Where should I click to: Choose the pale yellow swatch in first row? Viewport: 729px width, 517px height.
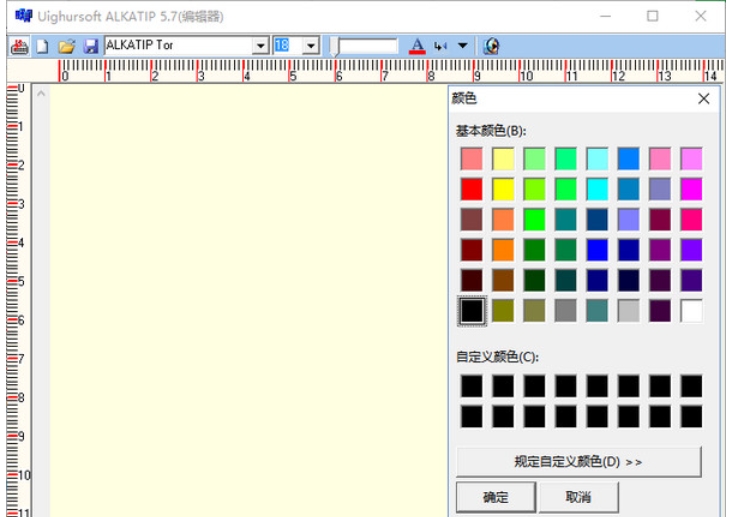(x=503, y=159)
